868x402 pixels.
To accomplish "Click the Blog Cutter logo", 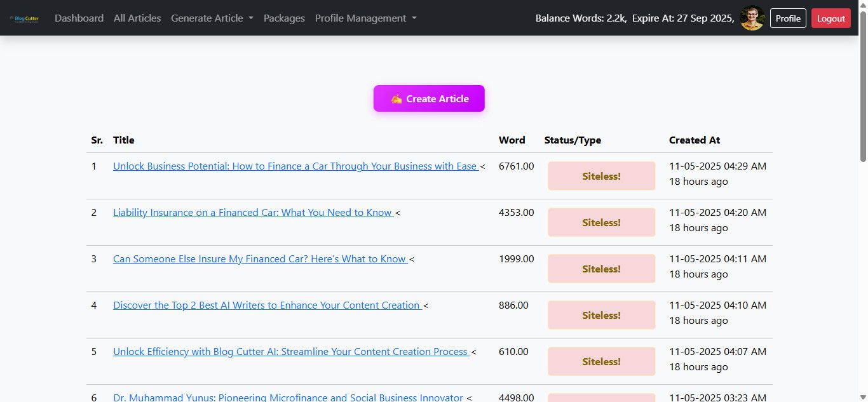I will pos(25,18).
